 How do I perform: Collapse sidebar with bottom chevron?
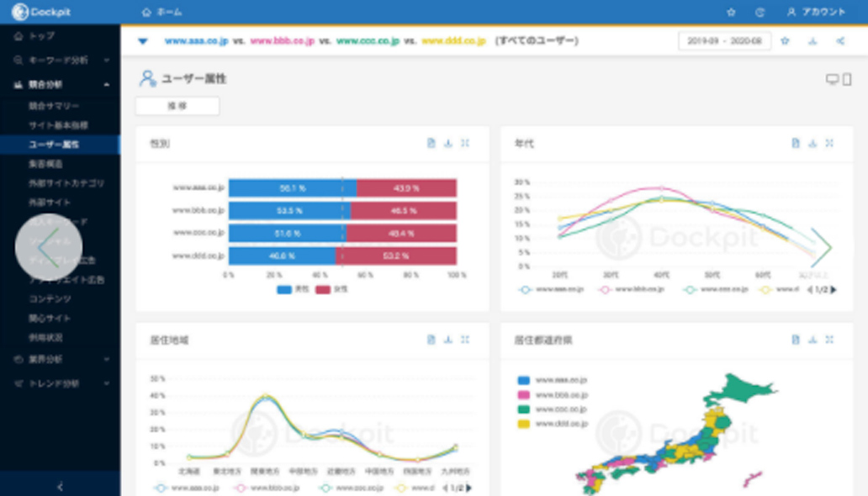point(60,487)
